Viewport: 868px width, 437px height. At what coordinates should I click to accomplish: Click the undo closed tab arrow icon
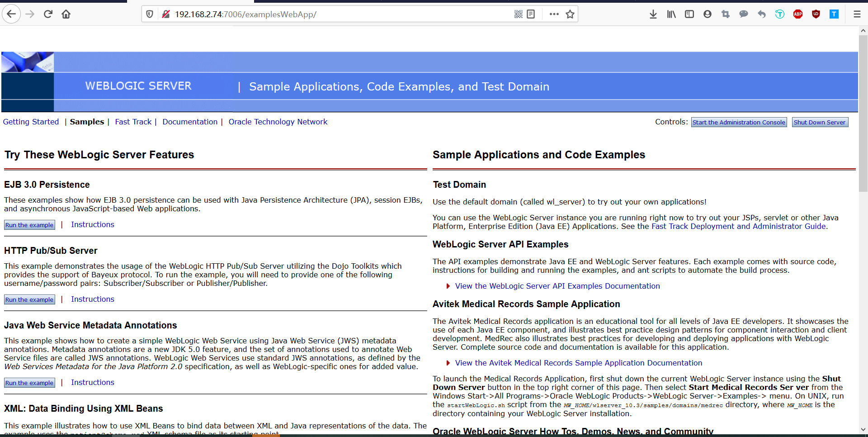[761, 14]
